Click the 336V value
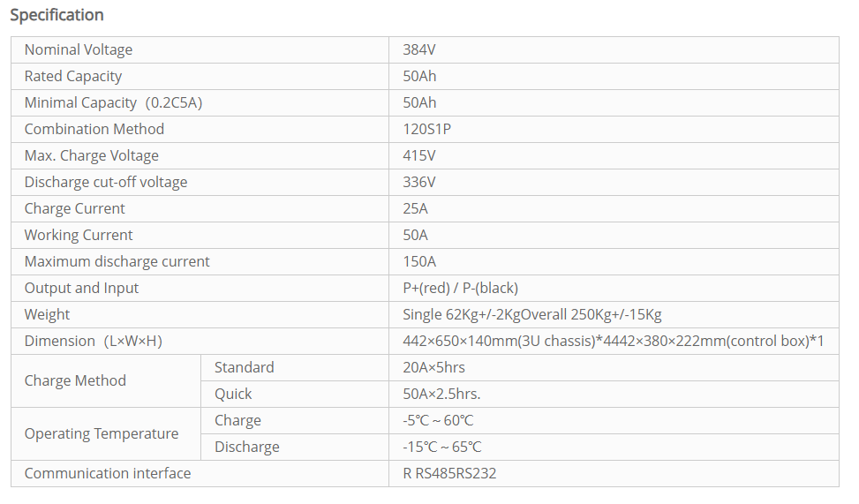The image size is (859, 504). [x=418, y=182]
